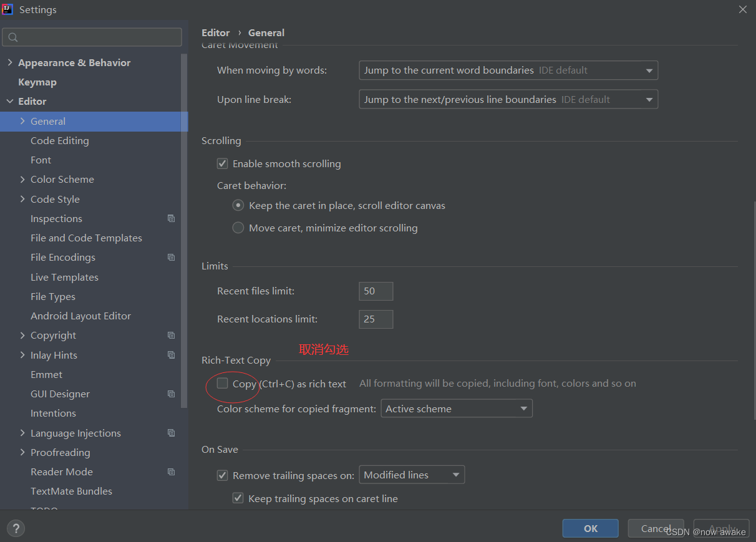Toggle Enable smooth scrolling checkbox
This screenshot has width=756, height=542.
(222, 163)
